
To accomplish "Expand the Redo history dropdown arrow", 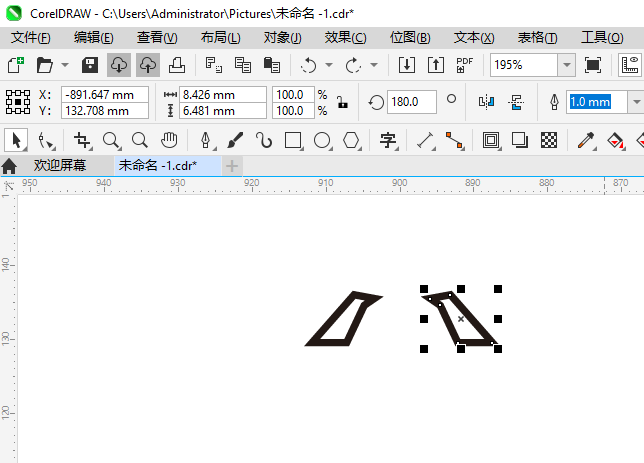I will coord(374,65).
